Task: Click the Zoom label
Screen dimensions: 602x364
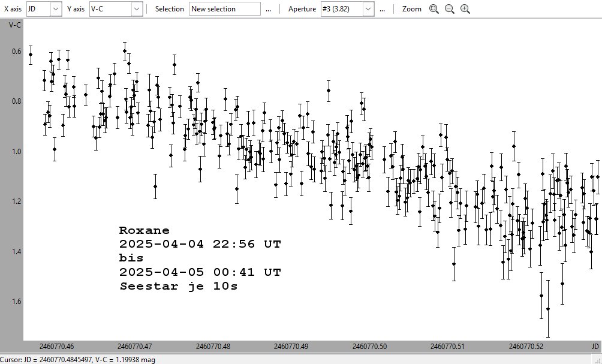Action: (411, 9)
